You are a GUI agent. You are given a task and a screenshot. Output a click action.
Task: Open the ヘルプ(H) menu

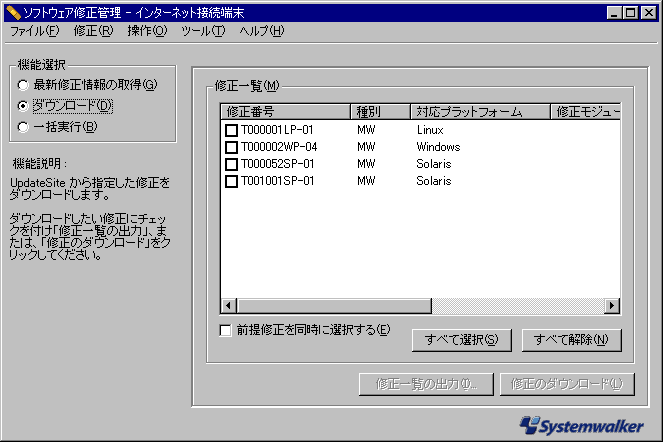pos(261,30)
